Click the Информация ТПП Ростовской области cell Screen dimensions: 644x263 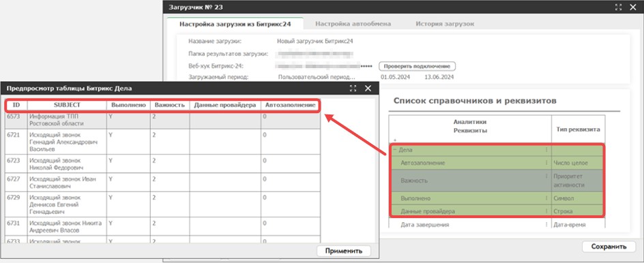[67, 120]
